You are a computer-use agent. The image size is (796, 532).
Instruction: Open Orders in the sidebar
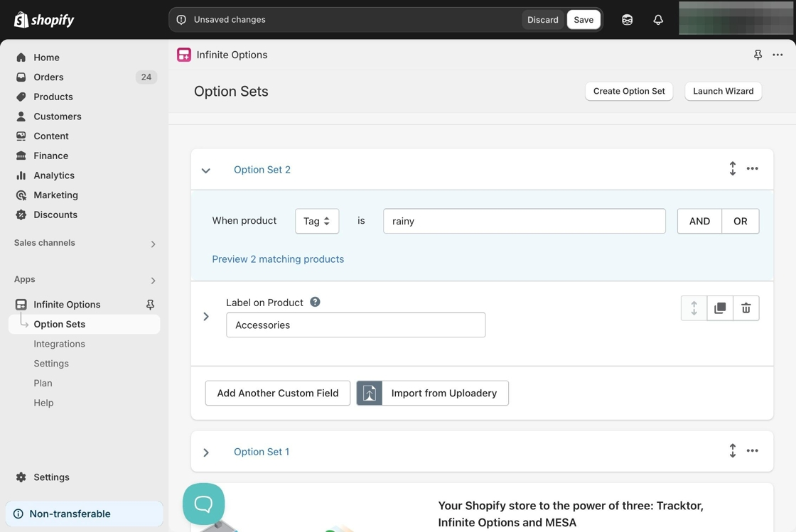coord(48,77)
